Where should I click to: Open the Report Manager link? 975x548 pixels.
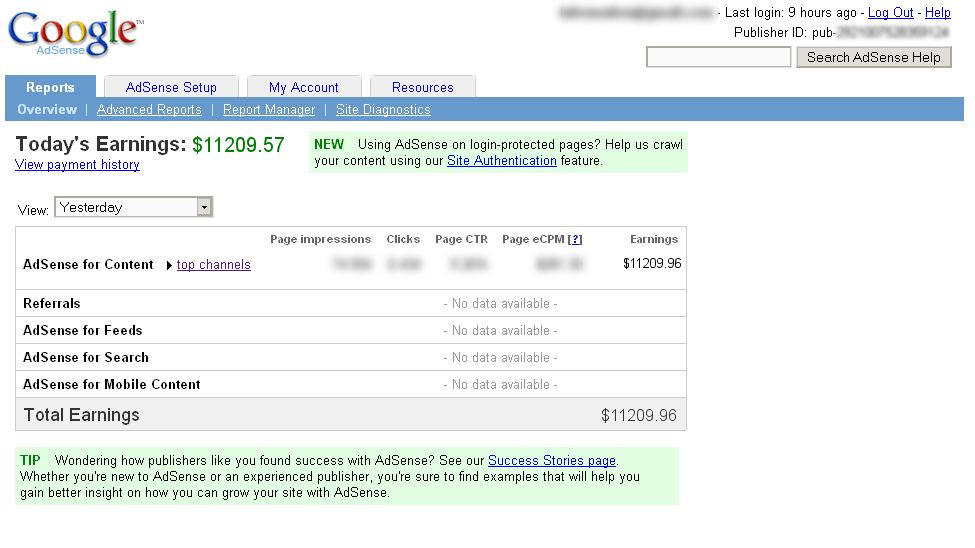[269, 109]
